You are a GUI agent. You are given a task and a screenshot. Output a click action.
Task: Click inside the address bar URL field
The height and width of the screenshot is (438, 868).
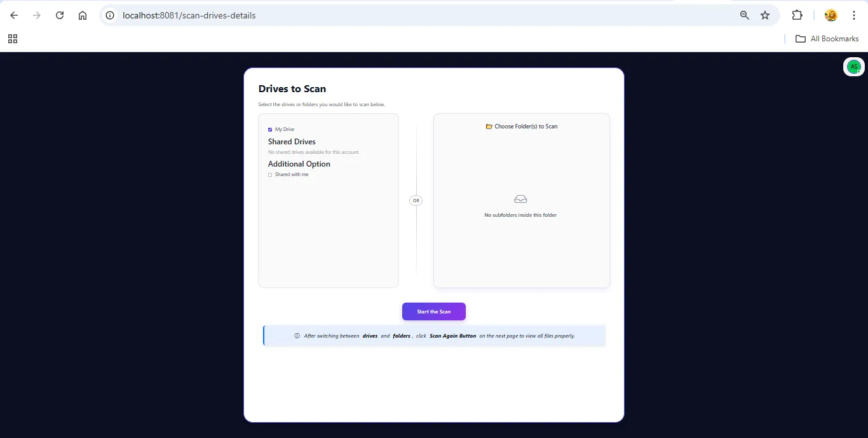[254, 15]
